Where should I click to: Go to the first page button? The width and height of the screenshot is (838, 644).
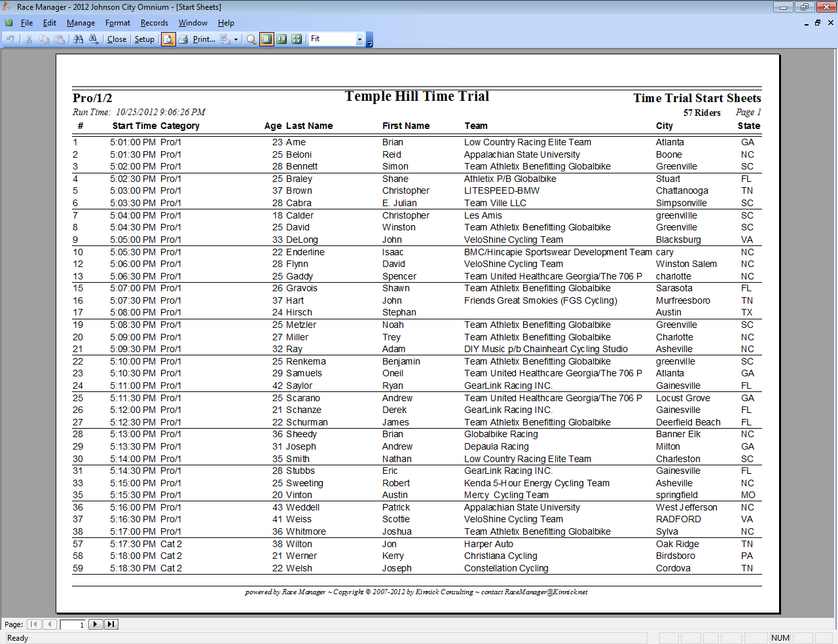click(x=34, y=624)
